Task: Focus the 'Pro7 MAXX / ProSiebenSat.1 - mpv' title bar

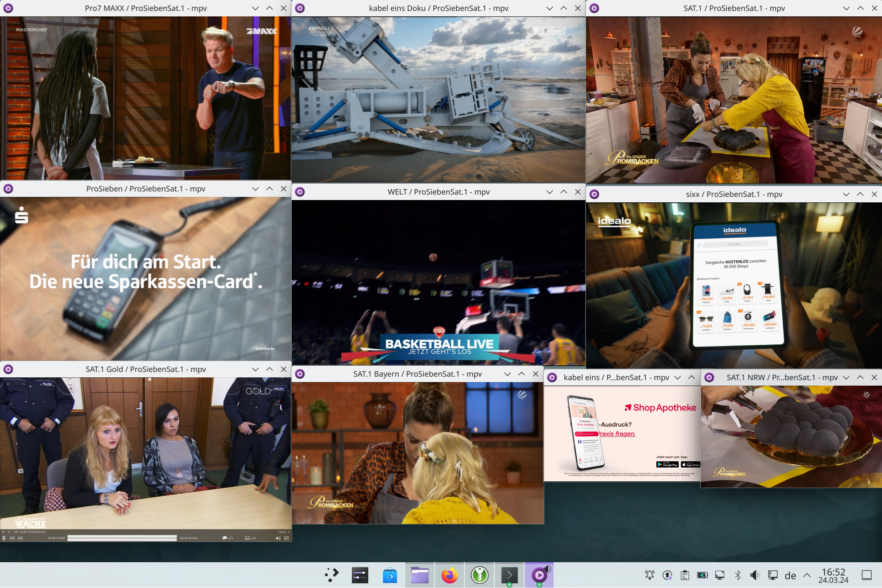Action: 145,8
